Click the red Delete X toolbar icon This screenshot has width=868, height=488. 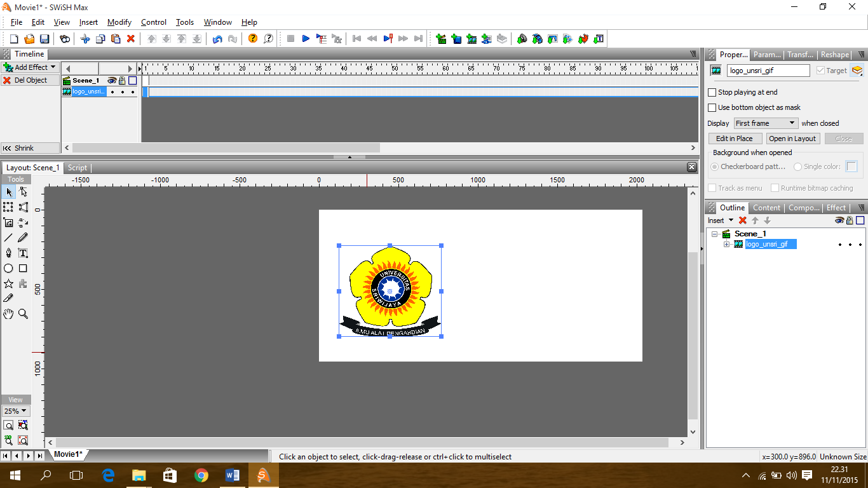[x=131, y=39]
